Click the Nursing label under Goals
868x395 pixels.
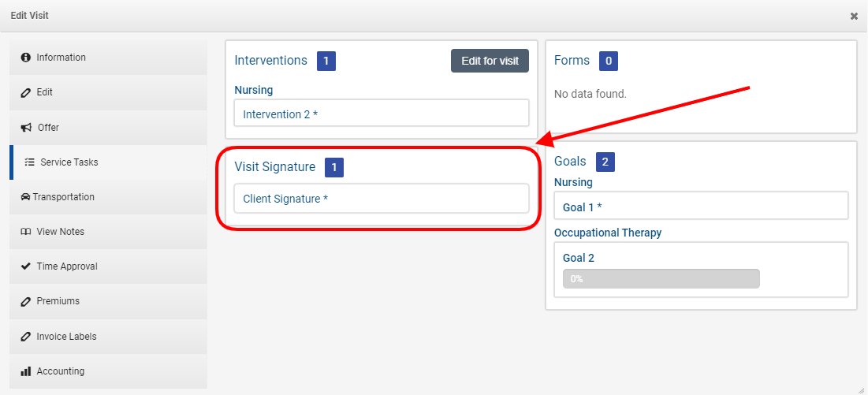point(573,182)
